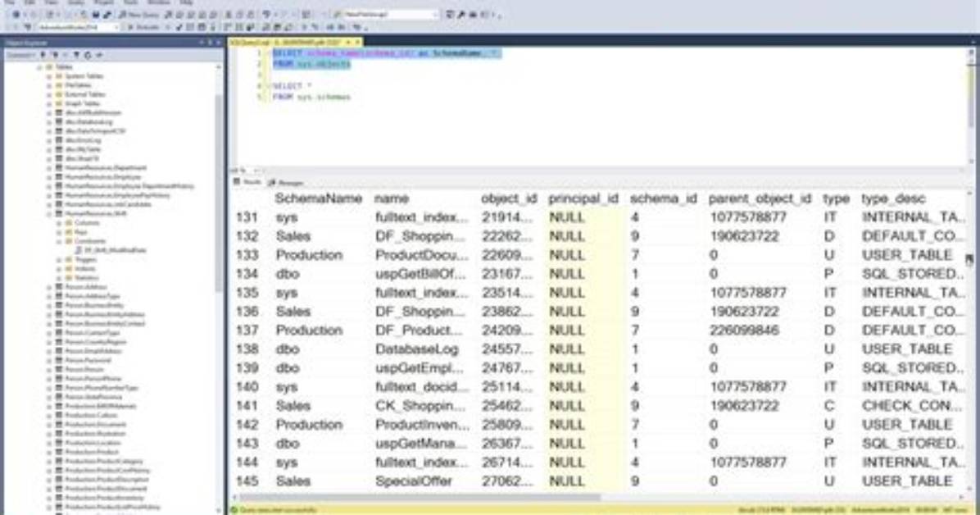Close the SQLQuery1.sql query tab
Viewport: 980px width, 515px height.
coord(358,42)
